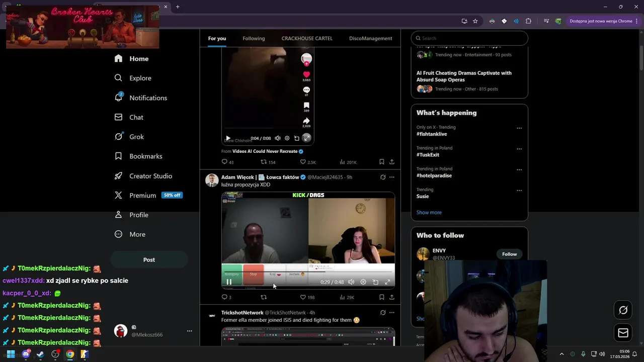This screenshot has width=644, height=362.
Task: Play the upper 0:08 video
Action: (228, 138)
